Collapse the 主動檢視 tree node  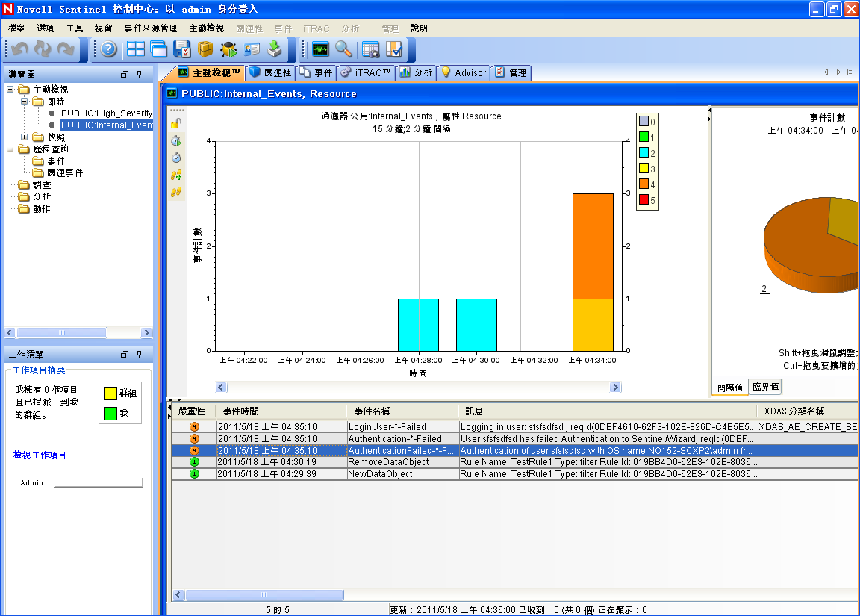(10, 89)
